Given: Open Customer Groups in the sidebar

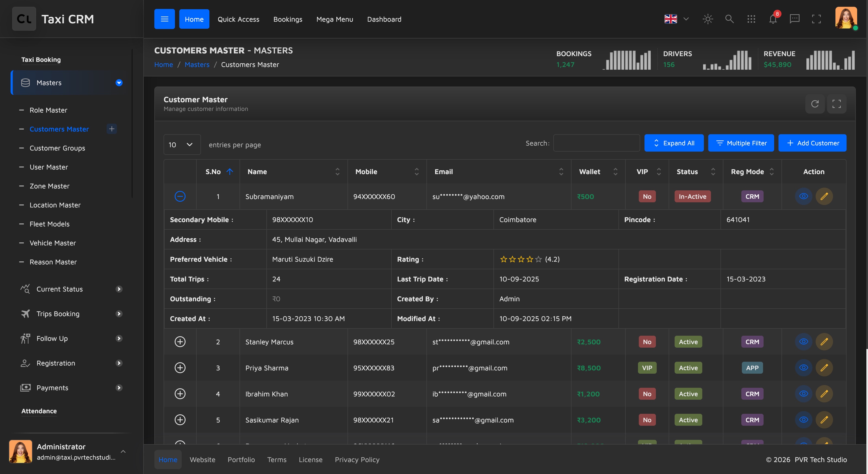Looking at the screenshot, I should [x=57, y=148].
